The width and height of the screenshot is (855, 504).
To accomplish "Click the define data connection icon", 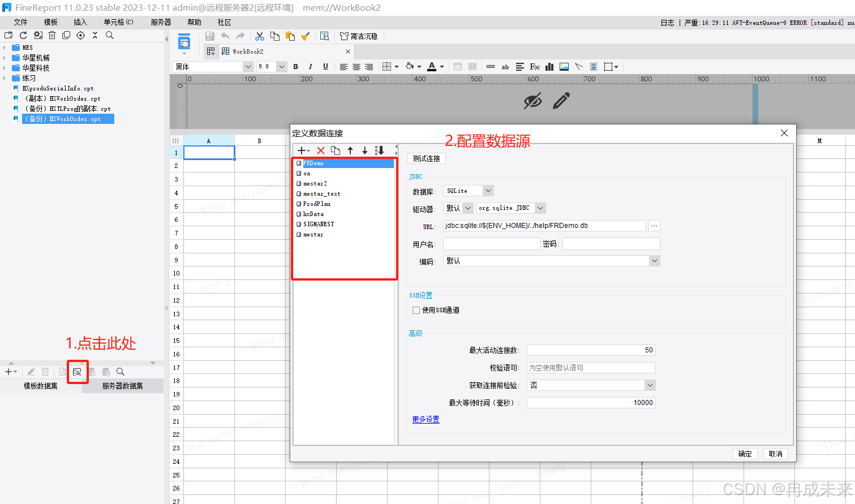I will 77,372.
